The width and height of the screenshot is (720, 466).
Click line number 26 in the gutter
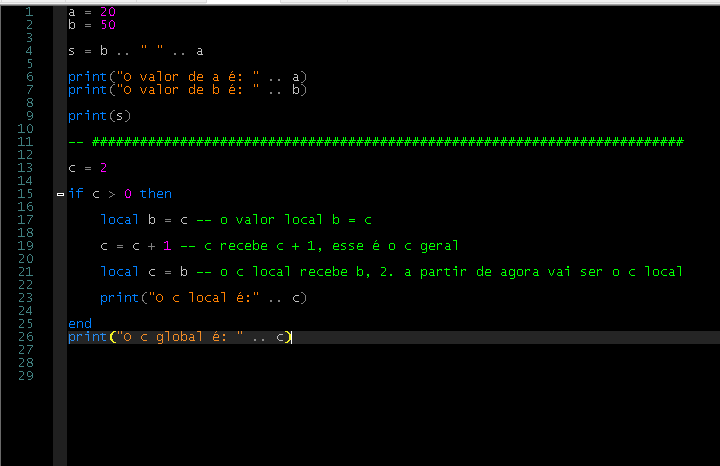coord(27,337)
